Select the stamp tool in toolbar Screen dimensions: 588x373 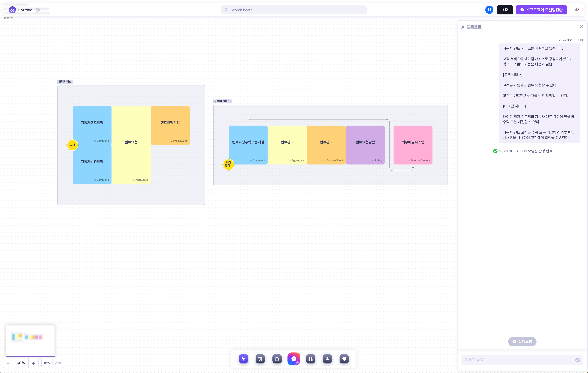327,359
